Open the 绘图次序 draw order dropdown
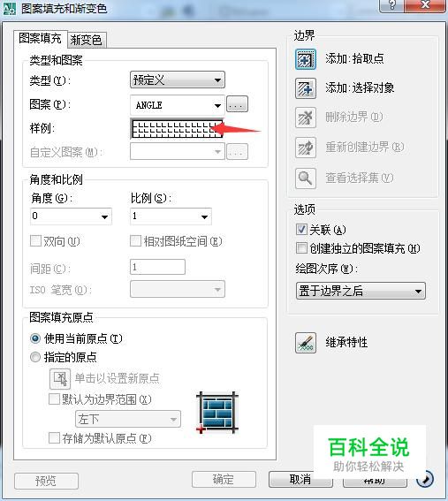Viewport: 448px width, 501px height. [361, 291]
